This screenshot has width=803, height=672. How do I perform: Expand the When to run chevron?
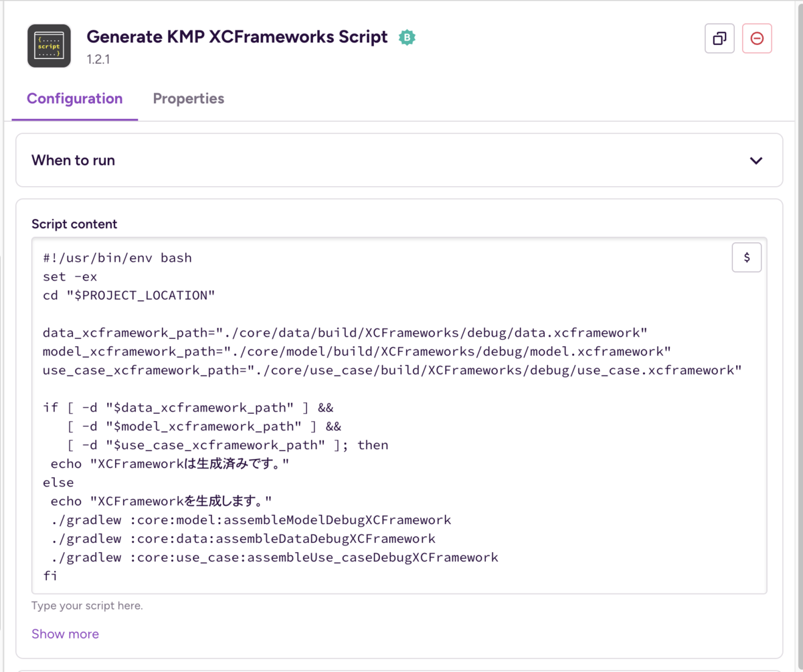click(x=756, y=161)
